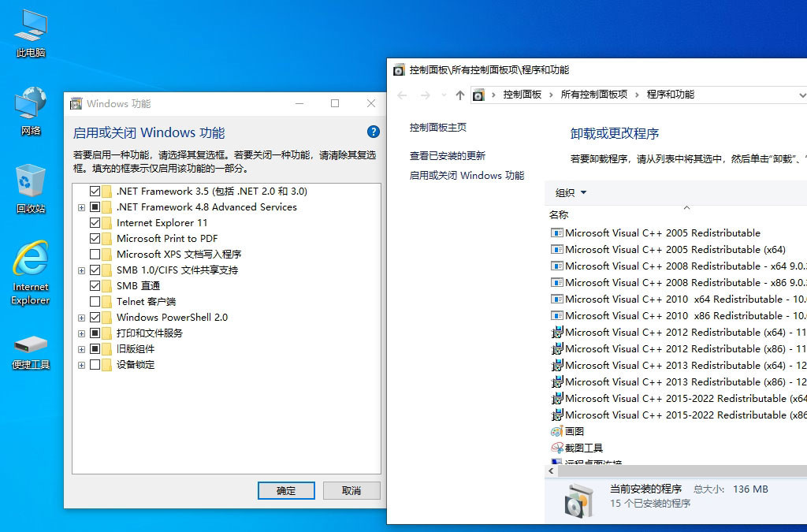Viewport: 807px width, 532px height.
Task: Click icon of Visual C++ 2008 x64 entry
Action: 557,266
